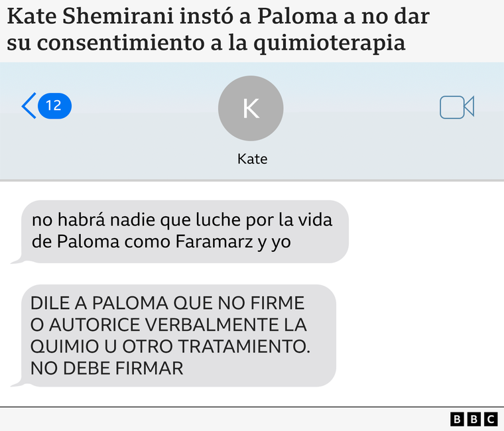Viewport: 504px width, 431px height.
Task: Tap the gray K avatar circle
Action: click(251, 108)
